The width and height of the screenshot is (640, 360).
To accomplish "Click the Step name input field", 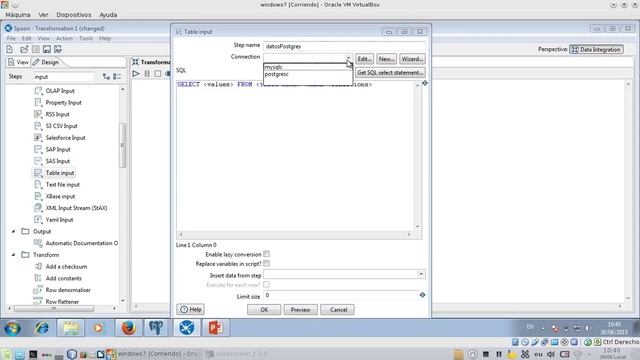I will click(344, 46).
